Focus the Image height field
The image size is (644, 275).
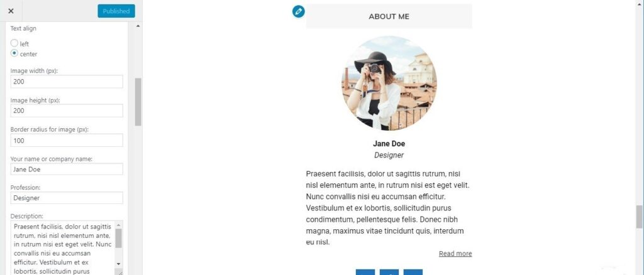[x=67, y=111]
